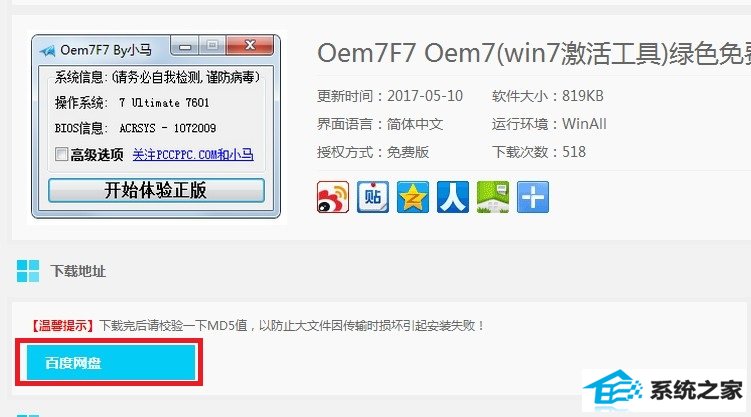
Task: Select the 下载地址 section heading
Action: pos(78,271)
